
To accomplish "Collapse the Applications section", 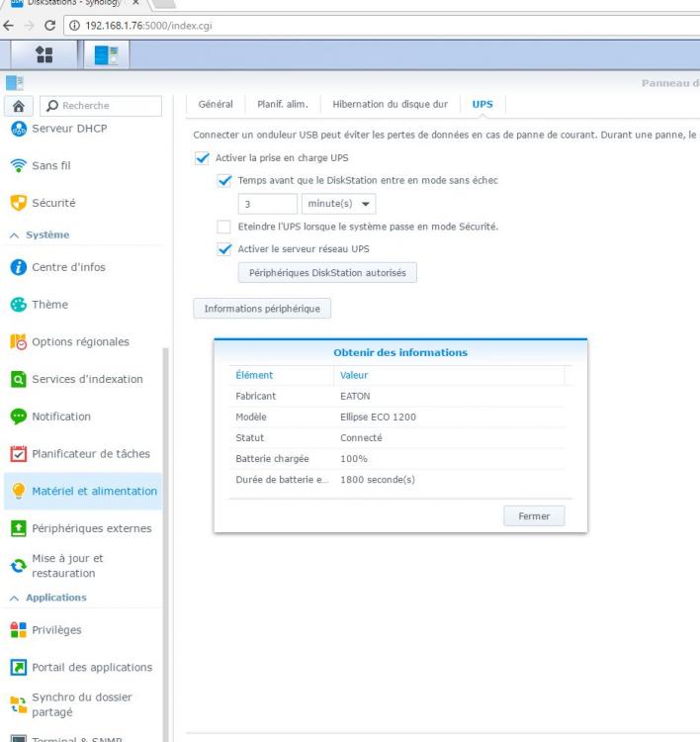I will point(15,599).
